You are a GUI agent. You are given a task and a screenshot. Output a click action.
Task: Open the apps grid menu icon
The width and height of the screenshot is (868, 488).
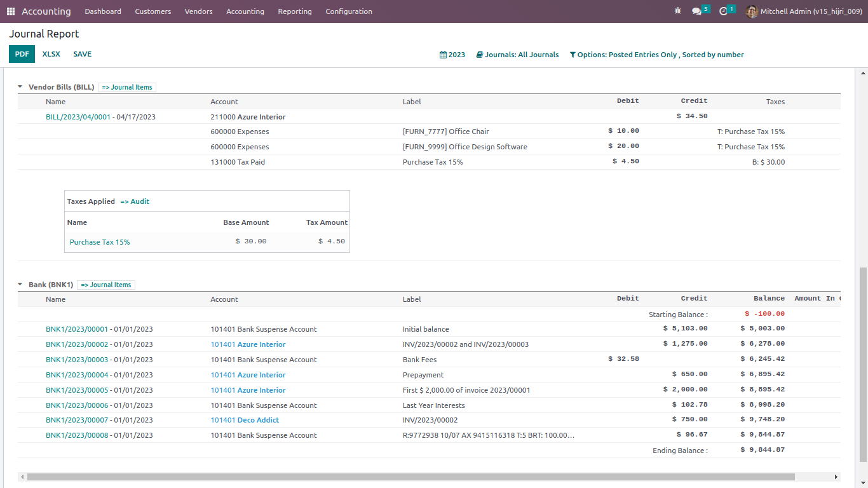tap(11, 11)
